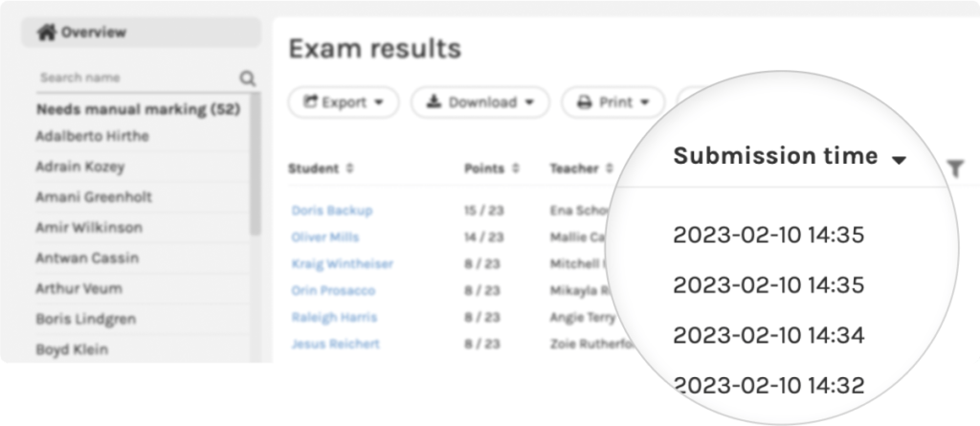The width and height of the screenshot is (980, 426).
Task: Open Doris Backup result link
Action: click(332, 211)
